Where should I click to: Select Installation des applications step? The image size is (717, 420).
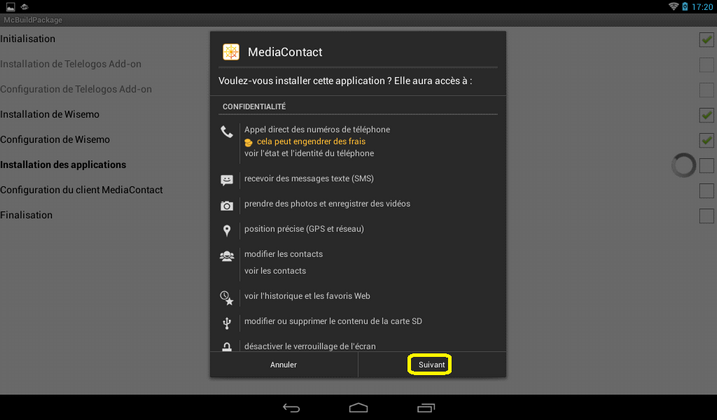63,165
